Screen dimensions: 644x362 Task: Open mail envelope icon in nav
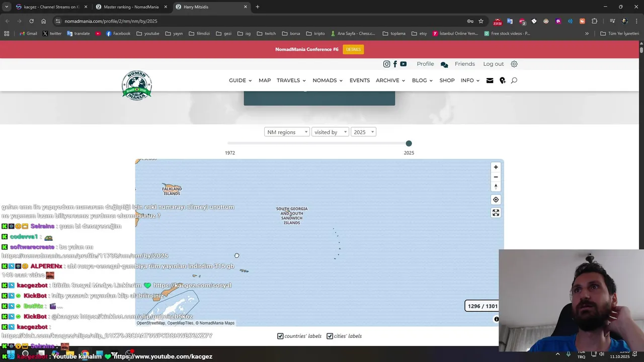click(490, 80)
